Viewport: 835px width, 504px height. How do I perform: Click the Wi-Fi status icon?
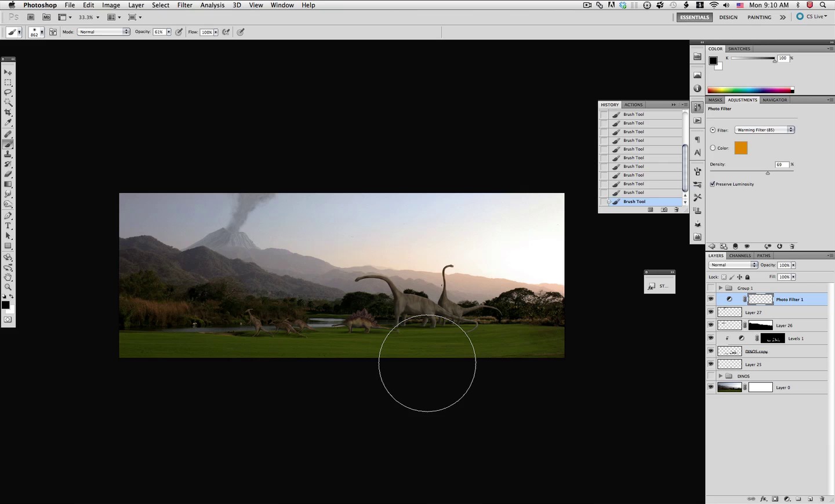coord(714,5)
